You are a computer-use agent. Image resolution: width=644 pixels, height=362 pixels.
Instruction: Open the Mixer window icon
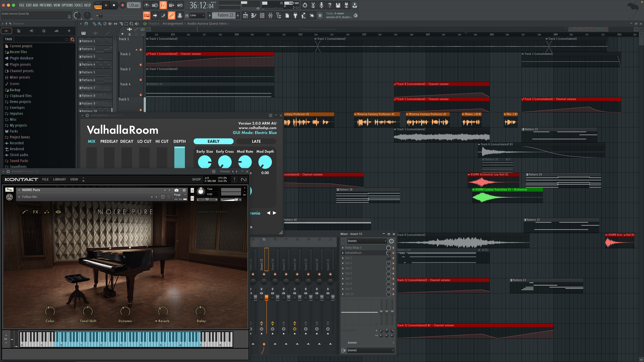pyautogui.click(x=270, y=16)
